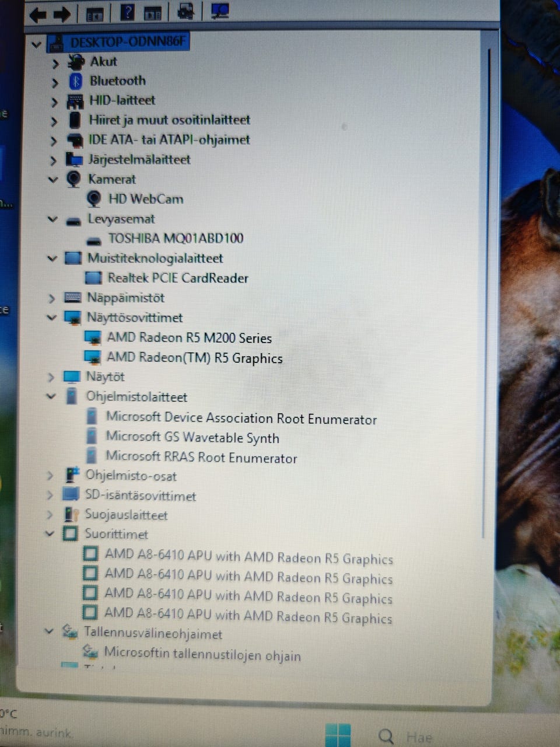Screen dimensions: 560x747
Task: Collapse the Ohjelmistolaitteet category
Action: coord(51,396)
